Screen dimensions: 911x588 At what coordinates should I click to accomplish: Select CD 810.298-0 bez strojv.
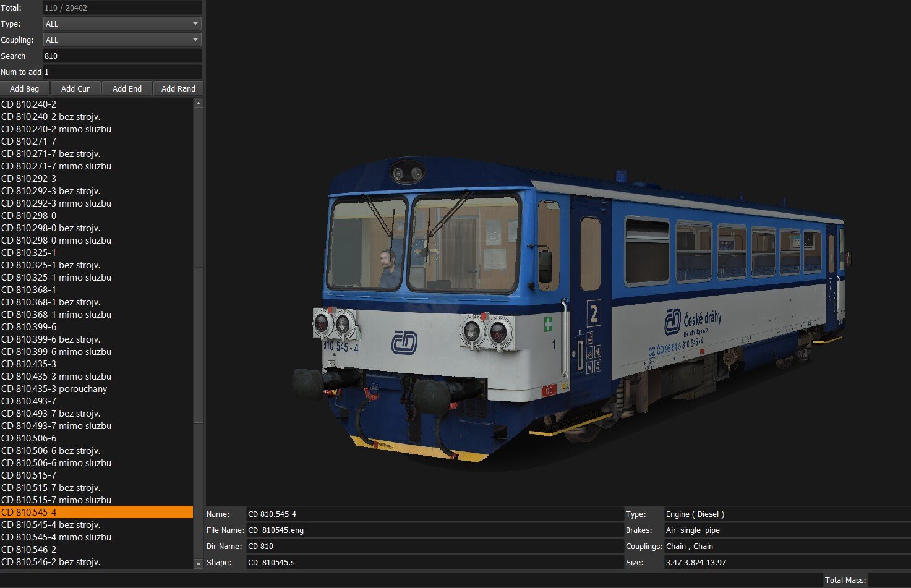[x=96, y=228]
